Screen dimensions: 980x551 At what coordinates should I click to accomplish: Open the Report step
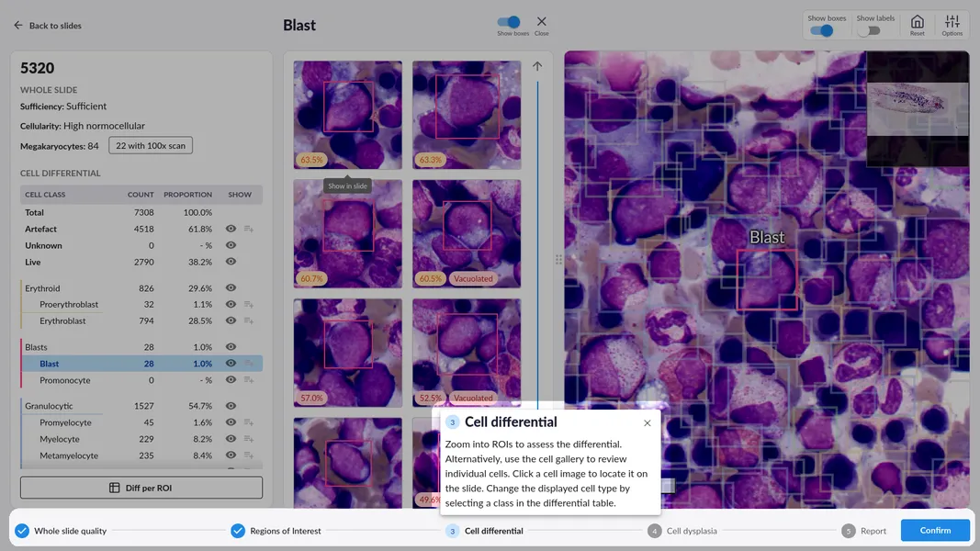click(873, 531)
